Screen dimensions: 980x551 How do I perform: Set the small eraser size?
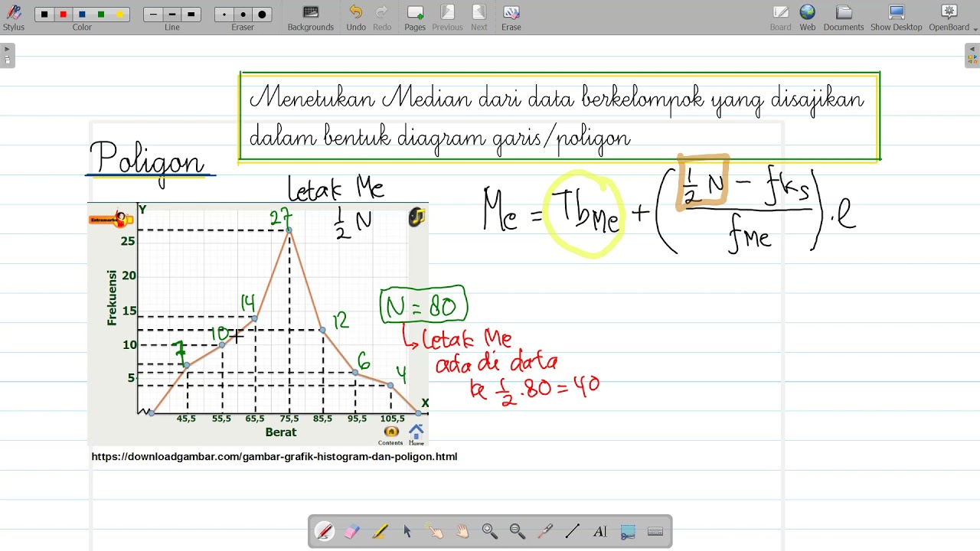point(224,15)
